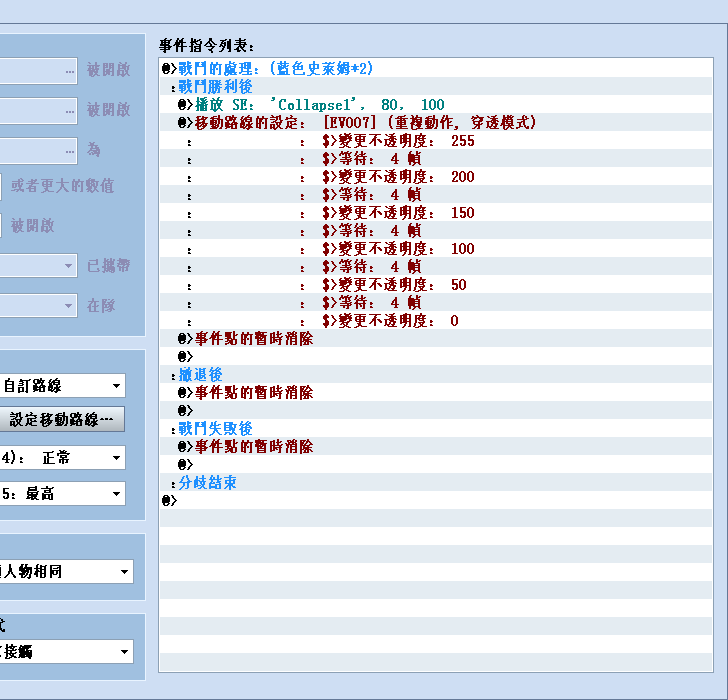The height and width of the screenshot is (700, 728).
Task: Open the dropdown beside 在隊
Action: coord(39,306)
